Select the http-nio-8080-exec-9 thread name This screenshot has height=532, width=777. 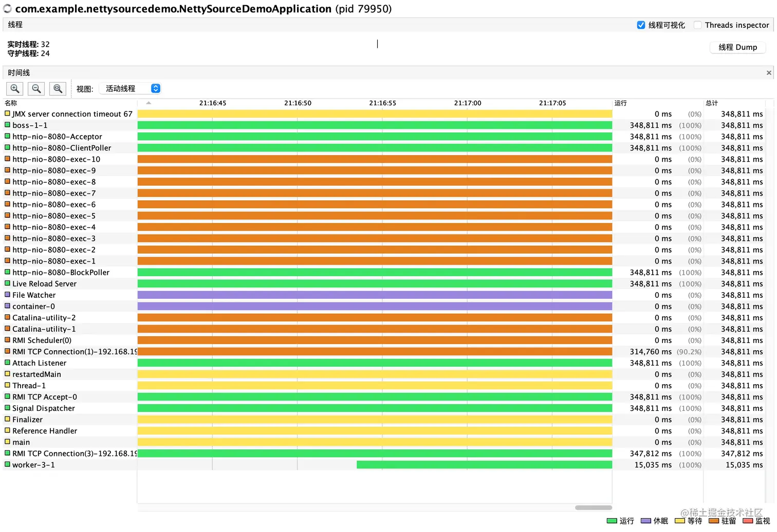(54, 170)
